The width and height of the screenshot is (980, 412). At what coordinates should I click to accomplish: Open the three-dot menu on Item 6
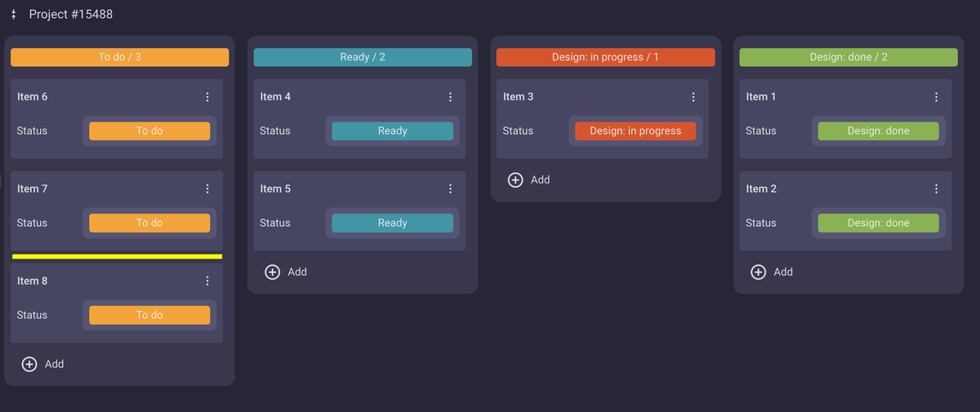pyautogui.click(x=207, y=97)
